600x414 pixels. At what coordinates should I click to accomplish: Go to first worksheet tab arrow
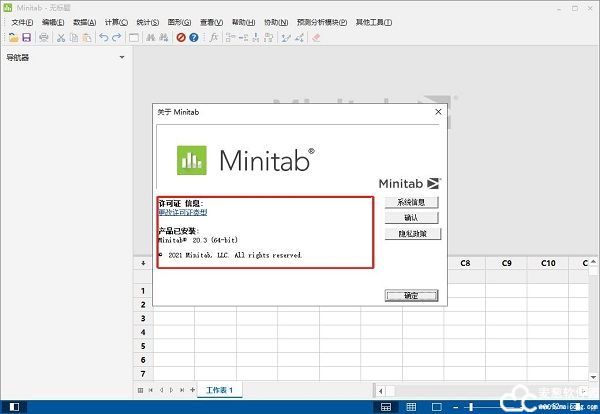click(151, 390)
